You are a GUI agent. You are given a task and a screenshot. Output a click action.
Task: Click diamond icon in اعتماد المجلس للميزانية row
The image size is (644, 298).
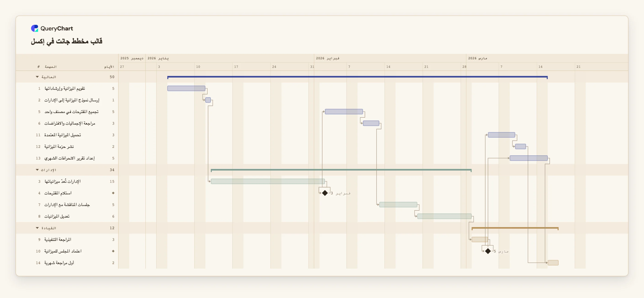point(113,251)
